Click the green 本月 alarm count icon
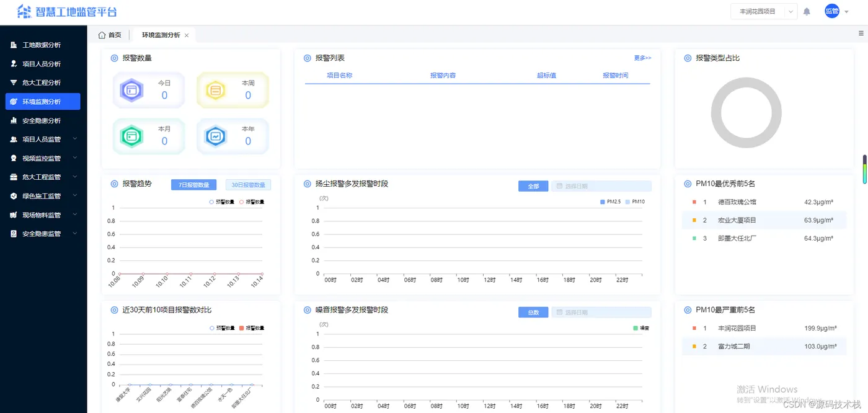Viewport: 868px width, 413px height. [x=131, y=136]
